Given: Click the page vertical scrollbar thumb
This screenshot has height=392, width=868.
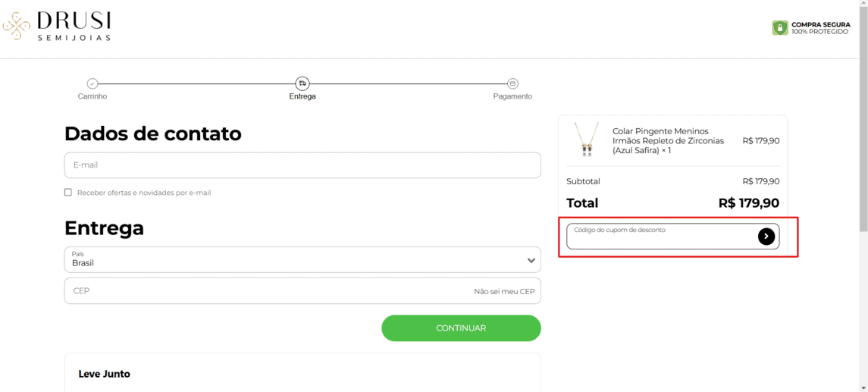Looking at the screenshot, I should (863, 116).
